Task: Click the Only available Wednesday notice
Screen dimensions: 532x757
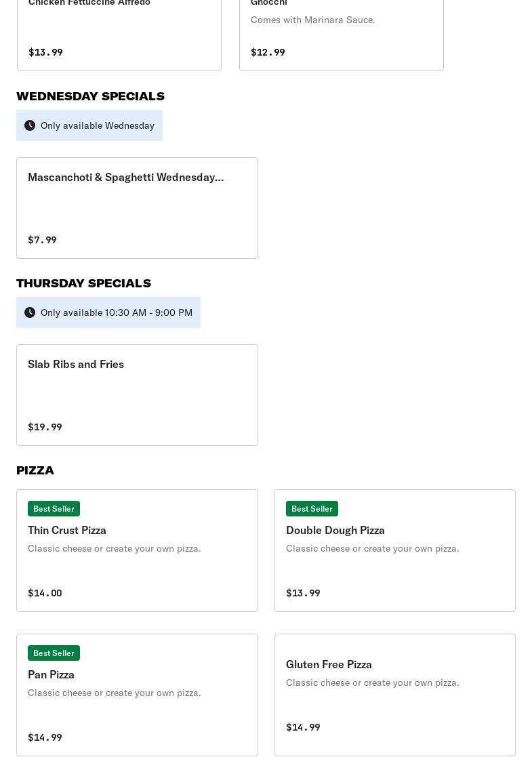Action: click(98, 125)
